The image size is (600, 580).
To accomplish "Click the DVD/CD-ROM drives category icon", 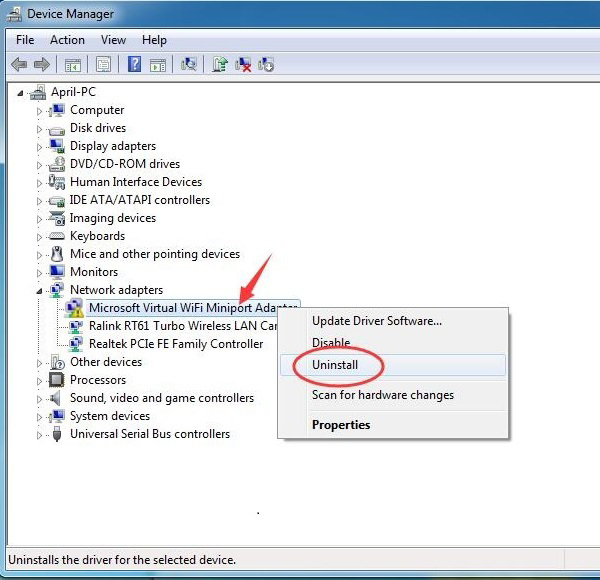I will (x=57, y=164).
